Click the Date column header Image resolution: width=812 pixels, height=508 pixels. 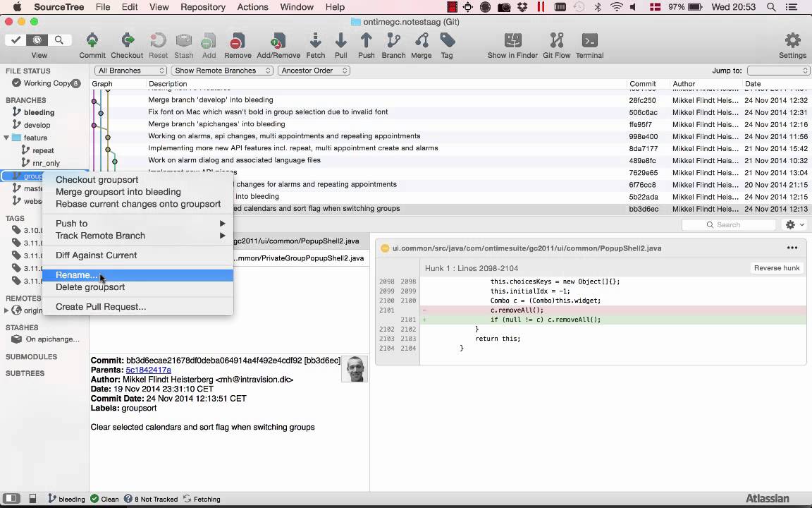click(753, 83)
